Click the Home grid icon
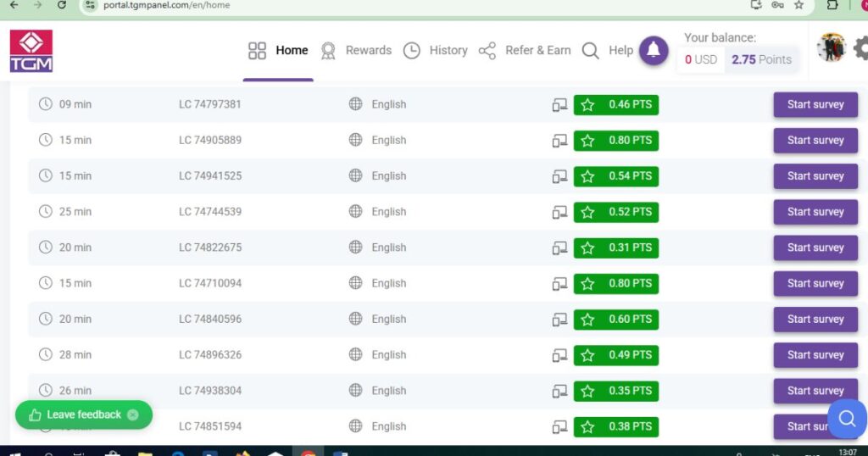Image resolution: width=868 pixels, height=456 pixels. tap(257, 51)
